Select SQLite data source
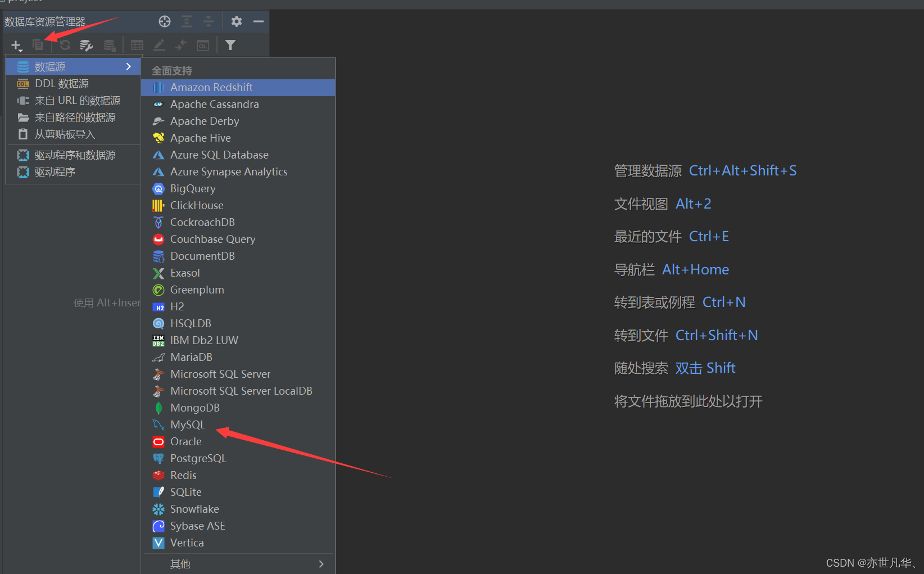This screenshot has width=924, height=574. point(238,492)
